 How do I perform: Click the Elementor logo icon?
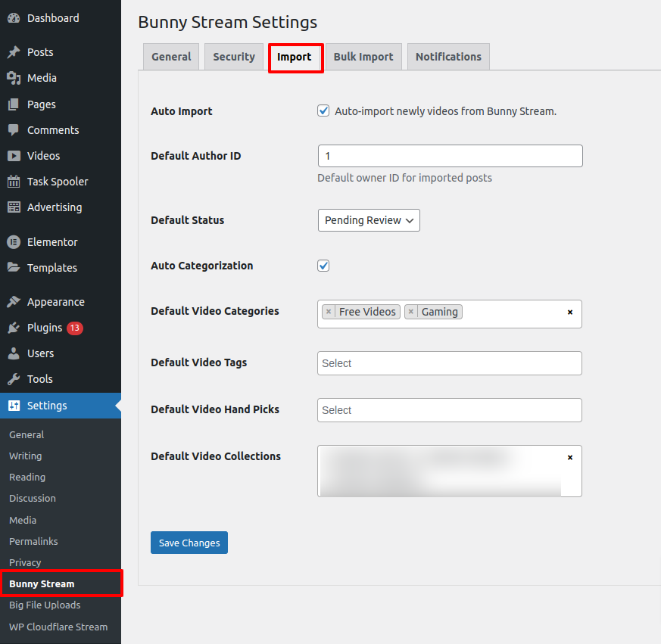point(14,242)
